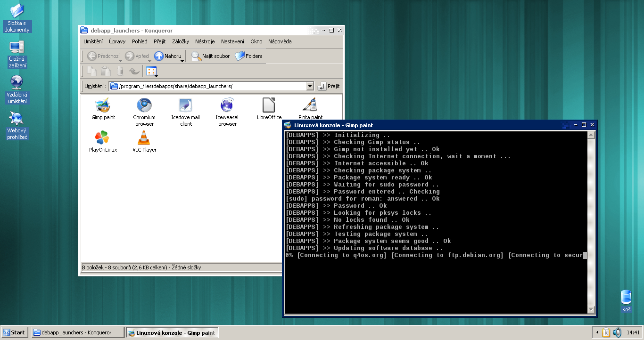Viewport: 644px width, 340px height.
Task: Click the Přejít button beside location bar
Action: 329,86
